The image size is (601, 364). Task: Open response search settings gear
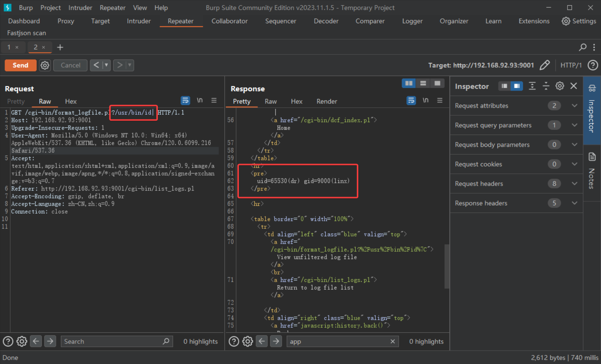click(x=248, y=342)
